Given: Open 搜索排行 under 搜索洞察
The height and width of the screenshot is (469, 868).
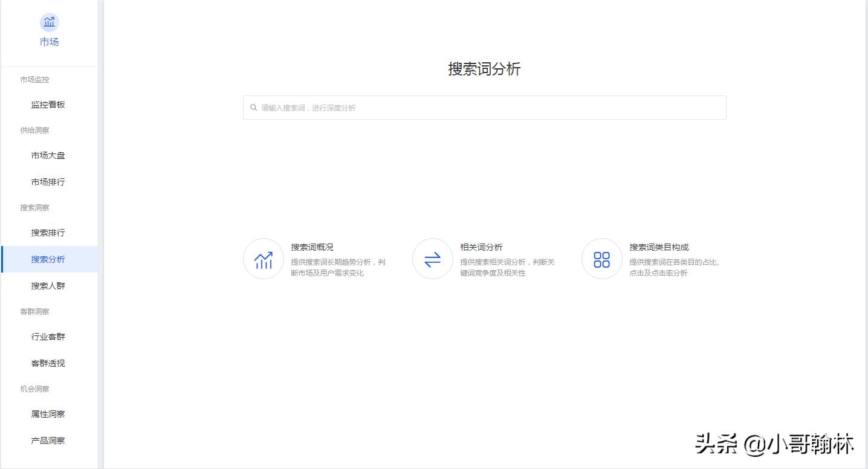Looking at the screenshot, I should pos(47,233).
